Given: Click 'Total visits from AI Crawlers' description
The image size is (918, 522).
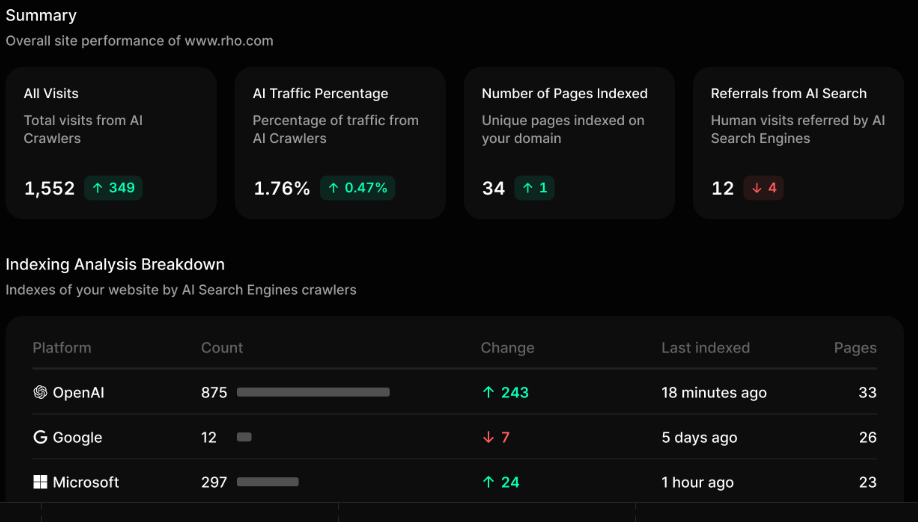Looking at the screenshot, I should [x=83, y=129].
